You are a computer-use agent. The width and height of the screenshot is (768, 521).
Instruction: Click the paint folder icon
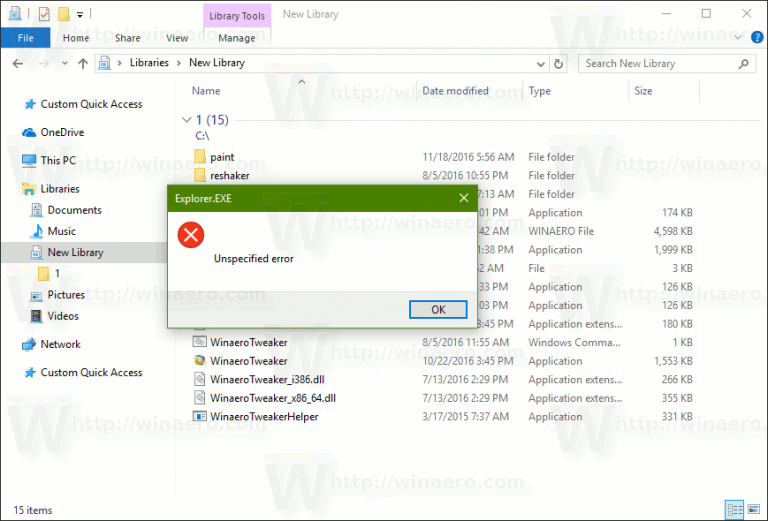point(199,157)
